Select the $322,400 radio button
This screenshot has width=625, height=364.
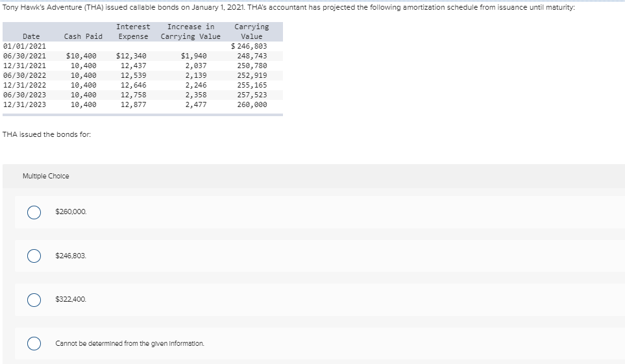[34, 300]
